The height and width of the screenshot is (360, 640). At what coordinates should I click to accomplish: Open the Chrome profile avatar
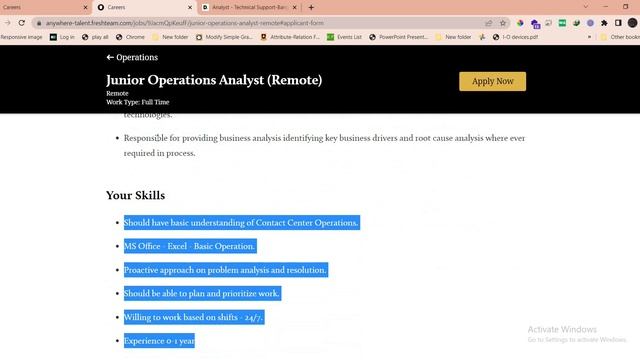tap(632, 23)
